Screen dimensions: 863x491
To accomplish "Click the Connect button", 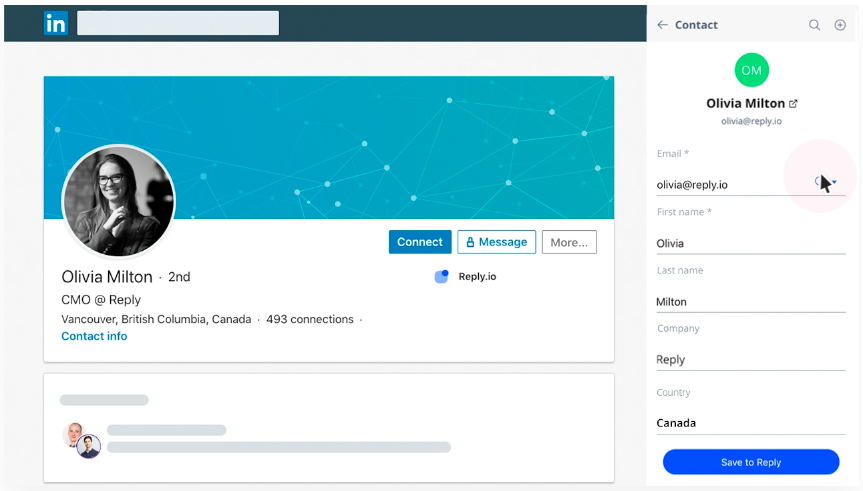I will [x=420, y=242].
